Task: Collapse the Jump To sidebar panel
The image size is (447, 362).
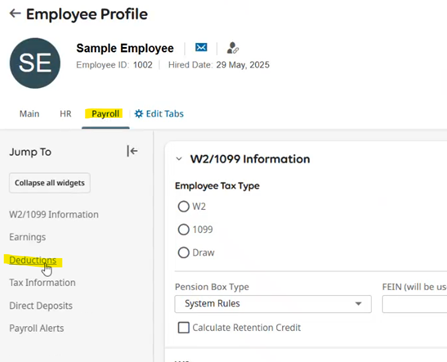Action: (132, 151)
